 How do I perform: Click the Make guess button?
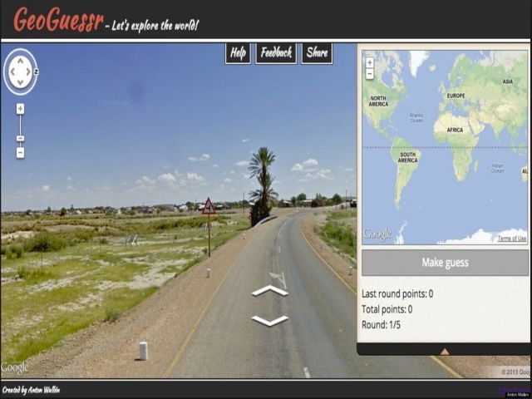[445, 263]
